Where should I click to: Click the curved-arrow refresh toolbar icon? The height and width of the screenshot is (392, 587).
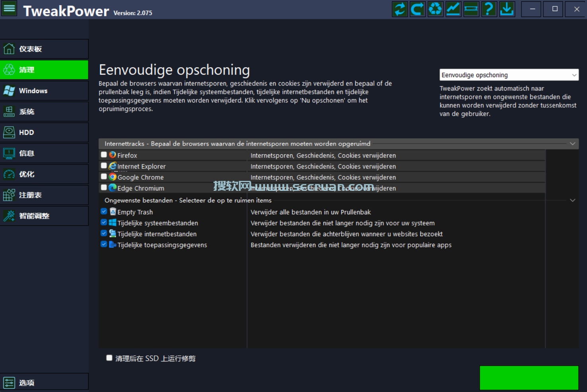[418, 9]
